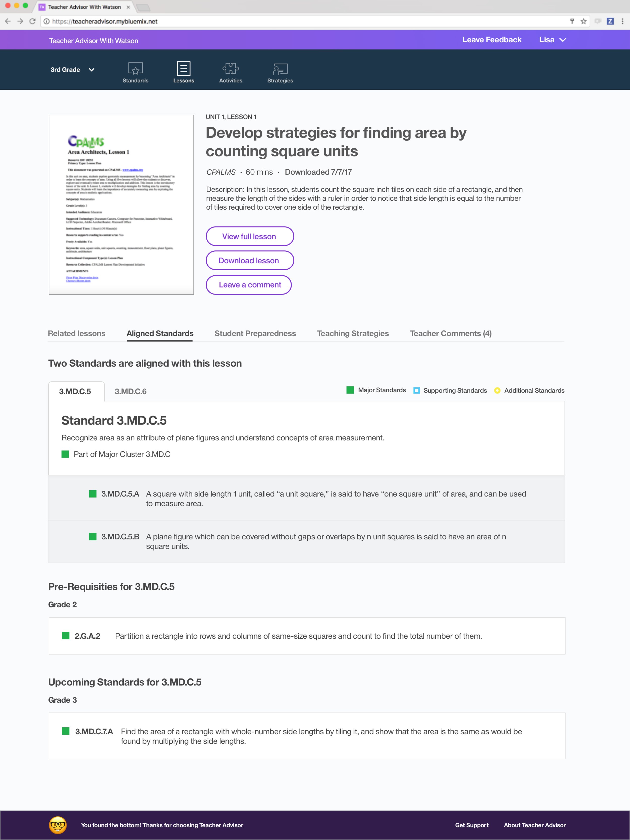Click the key icon in address bar
The image size is (630, 840).
pyautogui.click(x=572, y=21)
